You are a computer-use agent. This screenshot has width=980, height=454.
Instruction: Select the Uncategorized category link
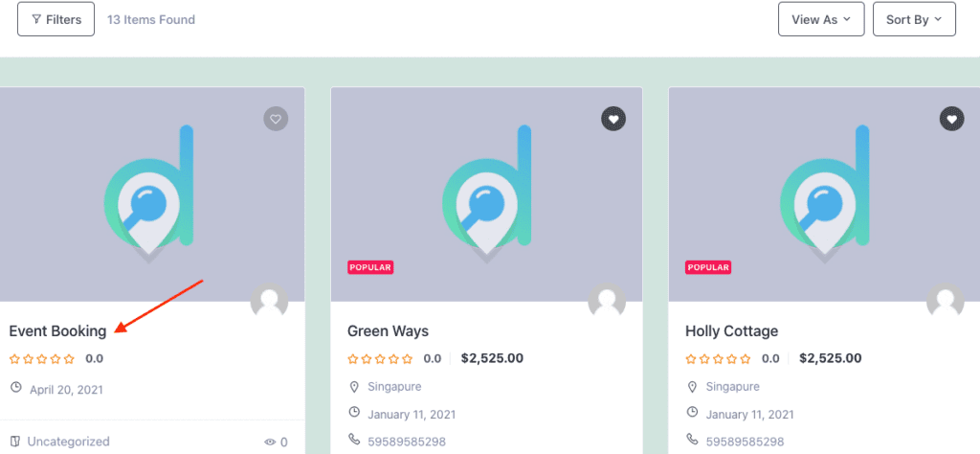[x=68, y=442]
